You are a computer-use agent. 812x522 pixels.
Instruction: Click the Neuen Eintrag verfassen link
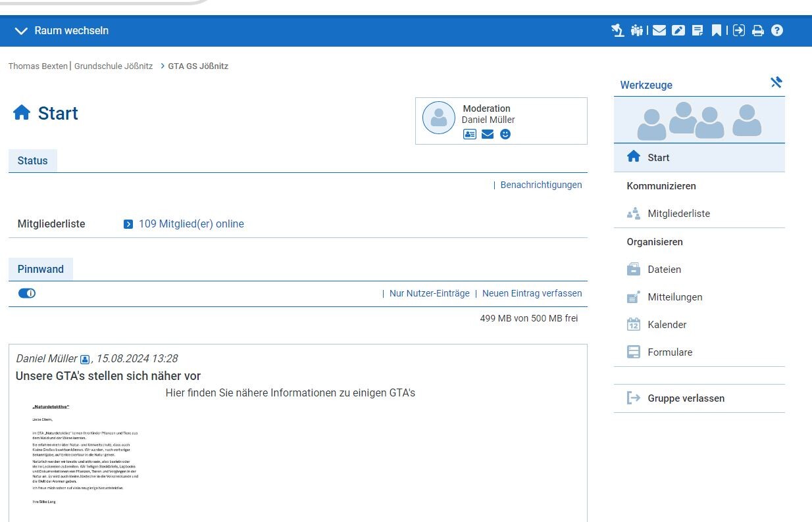coord(532,293)
